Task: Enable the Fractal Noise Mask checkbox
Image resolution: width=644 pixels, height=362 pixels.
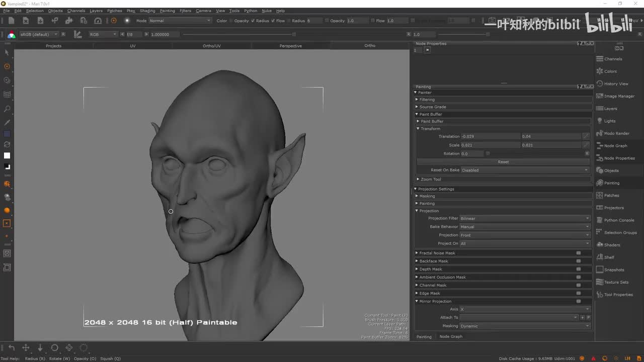Action: point(578,253)
